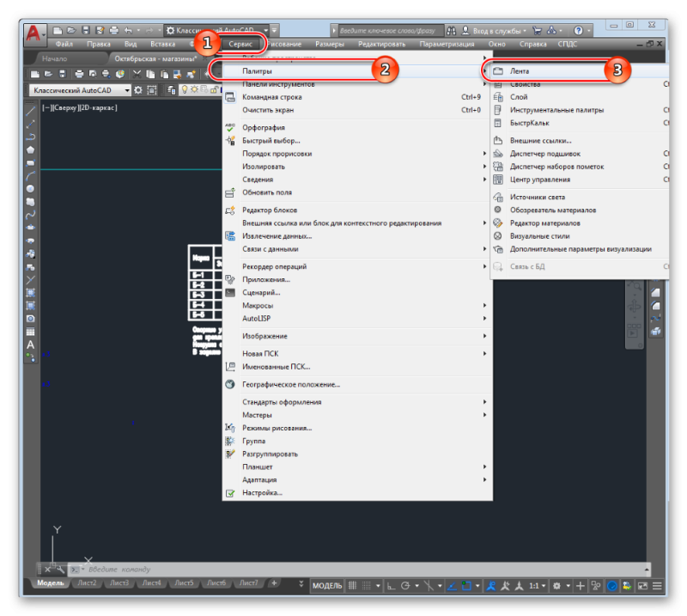Click the [Сверху] view control label
This screenshot has width=687, height=616.
coord(64,108)
